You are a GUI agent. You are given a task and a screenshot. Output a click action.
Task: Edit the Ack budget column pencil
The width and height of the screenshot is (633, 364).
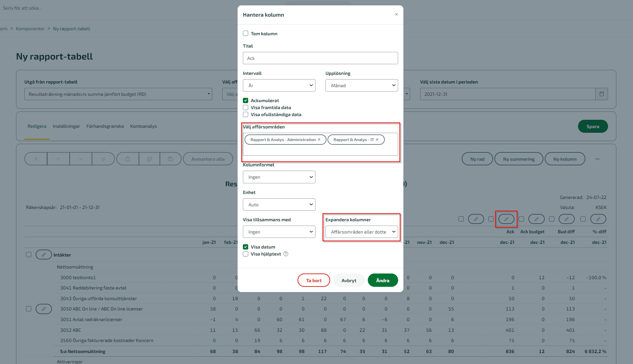(x=536, y=219)
